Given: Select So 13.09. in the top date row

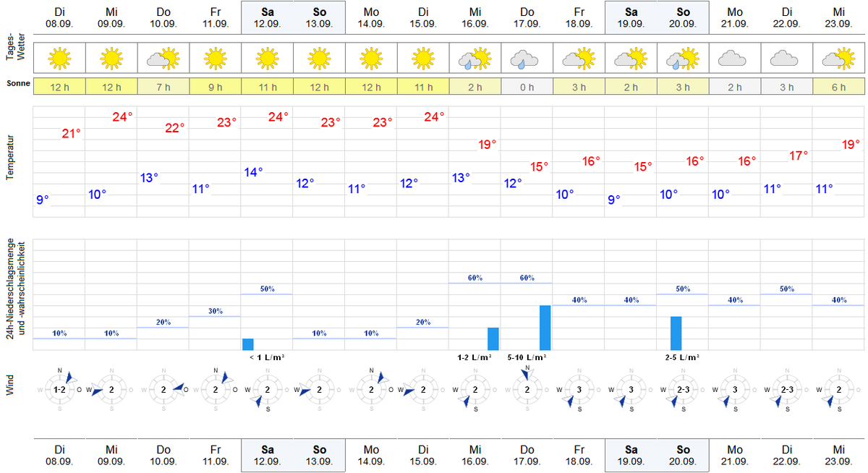Looking at the screenshot, I should click(x=319, y=17).
